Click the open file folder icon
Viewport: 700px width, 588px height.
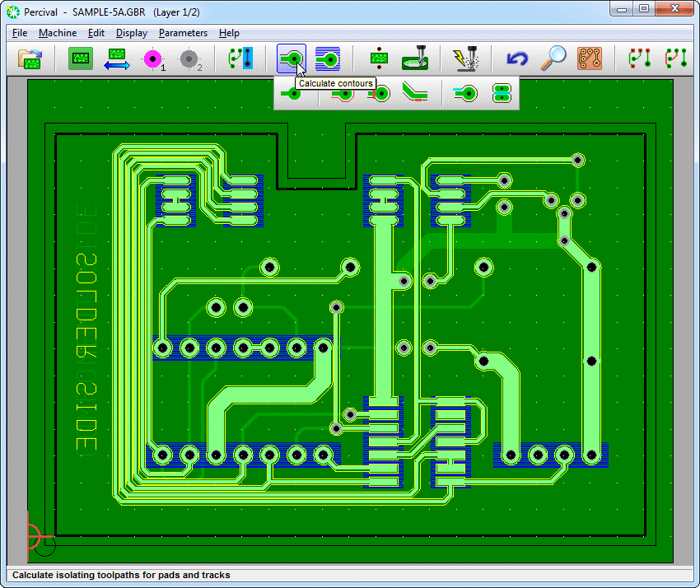coord(30,59)
